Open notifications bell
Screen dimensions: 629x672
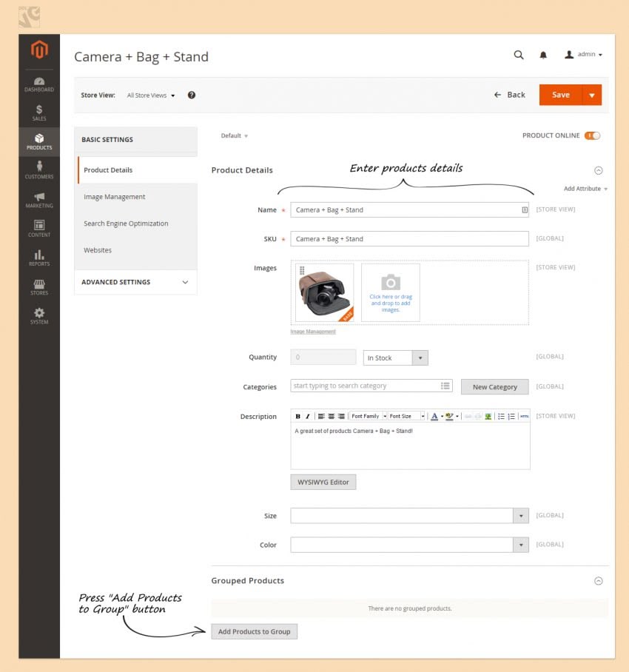click(543, 55)
